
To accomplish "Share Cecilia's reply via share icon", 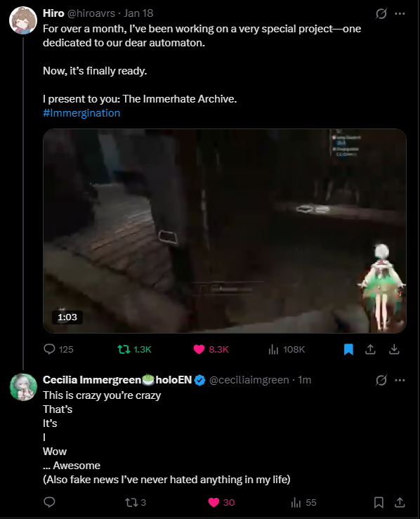I will tap(400, 502).
